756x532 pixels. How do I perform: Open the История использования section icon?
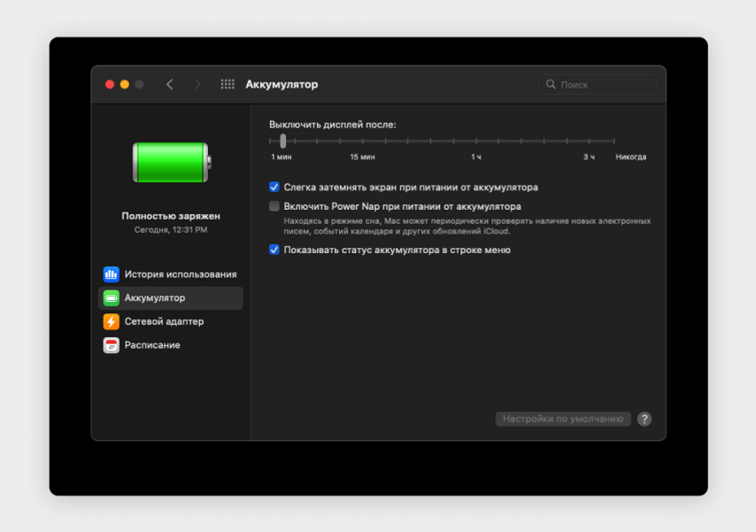point(111,274)
